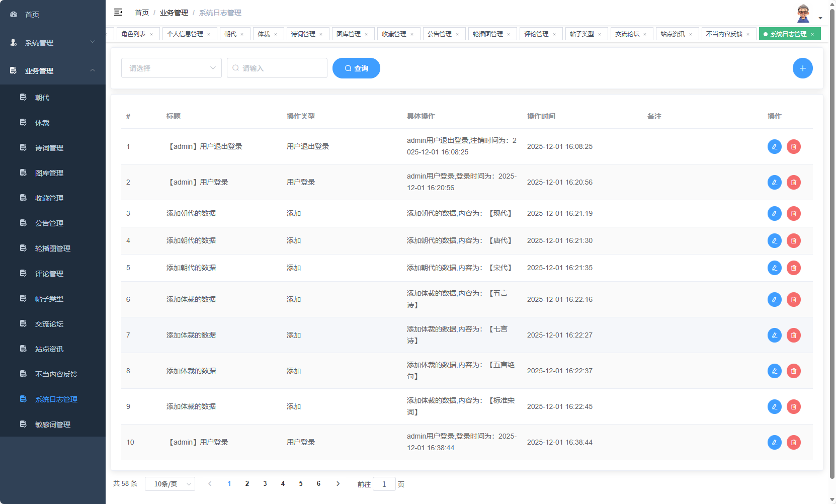Navigate to 首页 in the breadcrumb
The height and width of the screenshot is (504, 836).
141,12
